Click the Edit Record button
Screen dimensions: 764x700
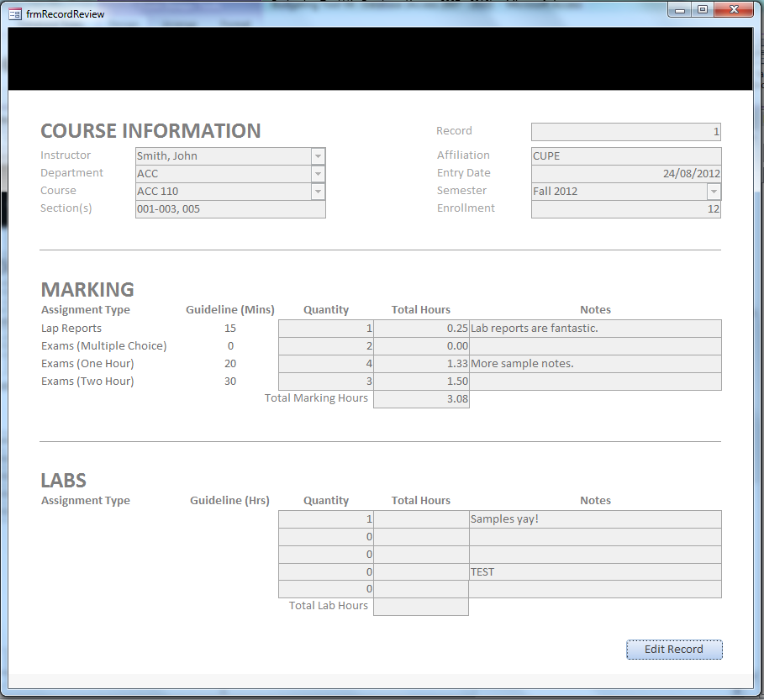[674, 650]
